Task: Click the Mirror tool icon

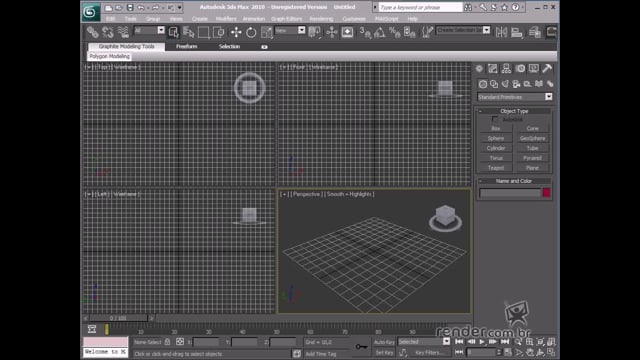Action: pyautogui.click(x=501, y=32)
